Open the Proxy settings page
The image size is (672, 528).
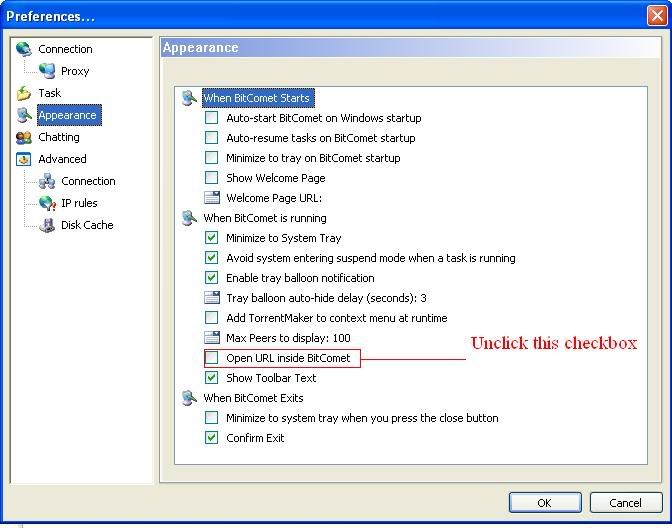tap(75, 71)
